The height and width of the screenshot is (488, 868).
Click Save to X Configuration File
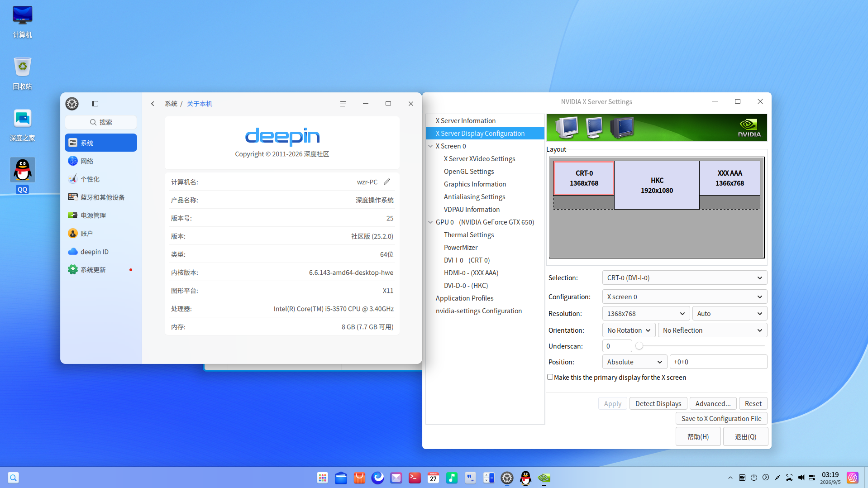click(721, 418)
